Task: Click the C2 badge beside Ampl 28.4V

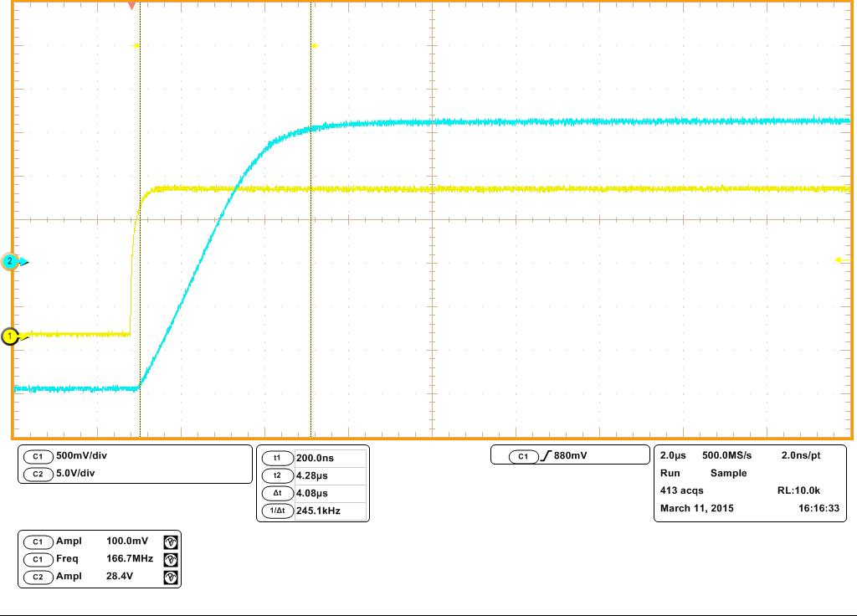Action: [38, 577]
